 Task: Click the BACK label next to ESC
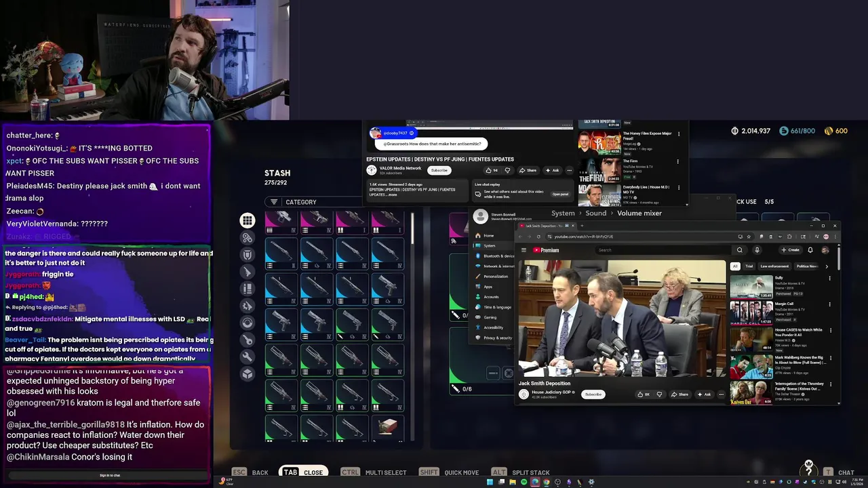click(260, 472)
